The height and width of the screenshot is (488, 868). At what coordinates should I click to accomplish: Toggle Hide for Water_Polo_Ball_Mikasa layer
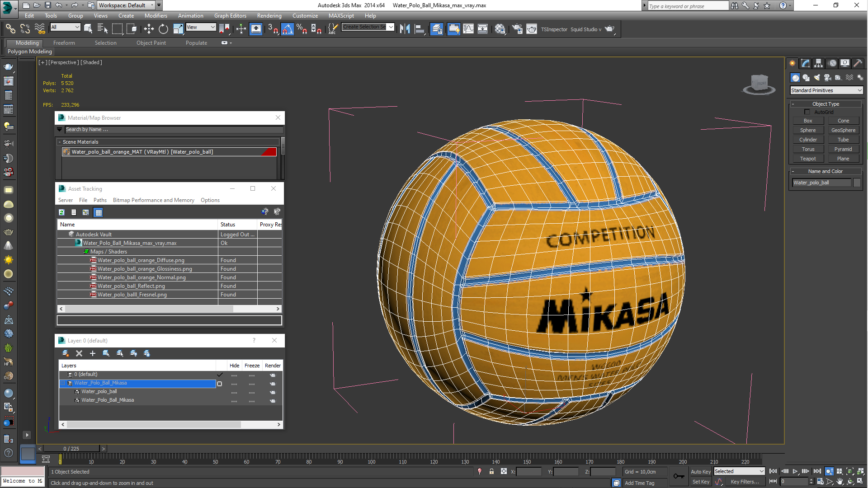(234, 384)
